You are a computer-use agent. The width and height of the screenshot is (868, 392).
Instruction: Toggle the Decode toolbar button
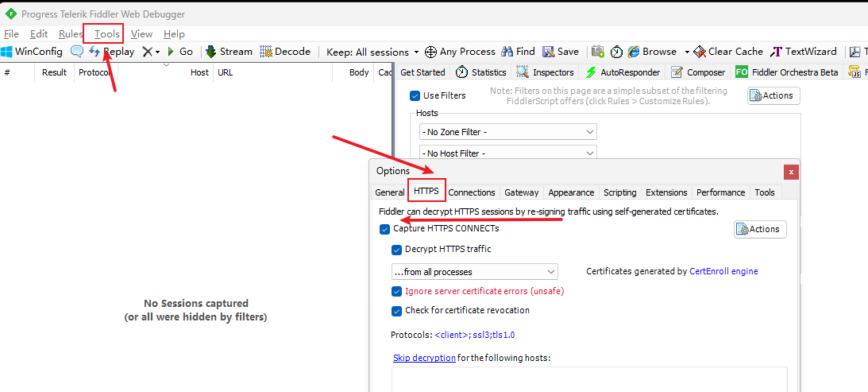pyautogui.click(x=285, y=52)
